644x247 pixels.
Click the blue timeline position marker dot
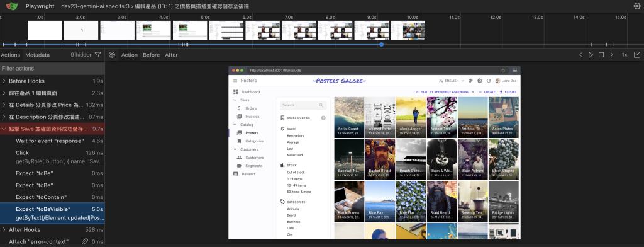(x=382, y=44)
